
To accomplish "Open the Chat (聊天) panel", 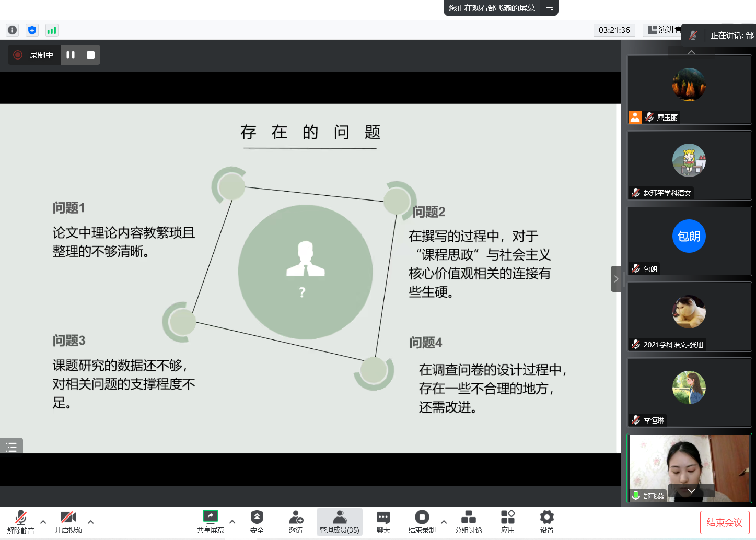I will point(383,522).
